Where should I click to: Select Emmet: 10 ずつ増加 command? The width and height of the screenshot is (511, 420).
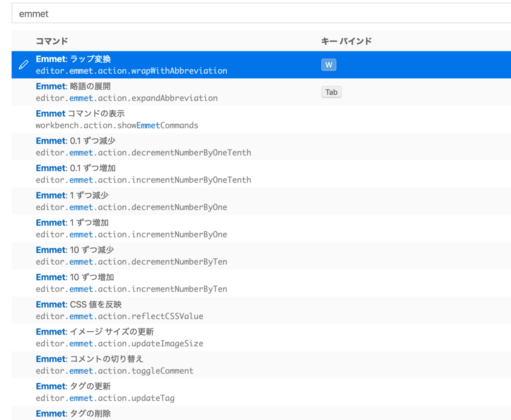pyautogui.click(x=75, y=277)
